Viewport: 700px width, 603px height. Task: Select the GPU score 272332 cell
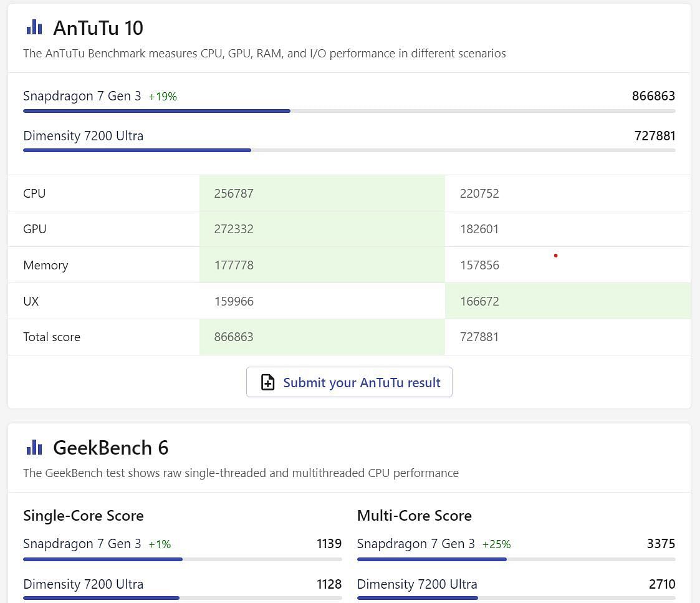point(234,229)
